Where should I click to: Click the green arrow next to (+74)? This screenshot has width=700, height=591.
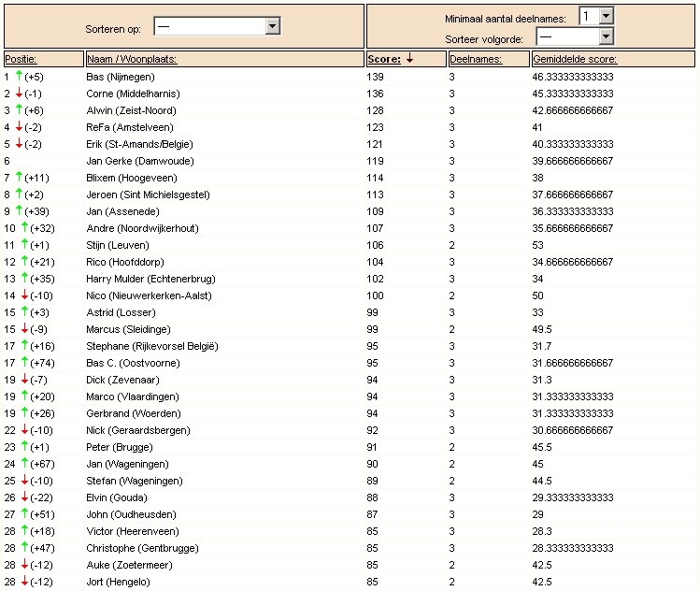[x=25, y=361]
